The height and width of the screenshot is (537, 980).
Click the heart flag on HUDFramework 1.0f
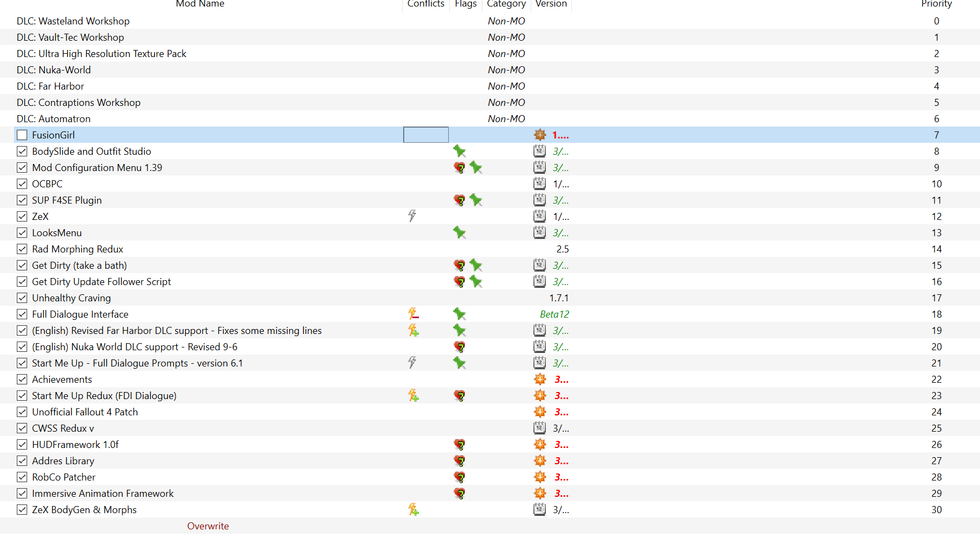click(x=460, y=444)
